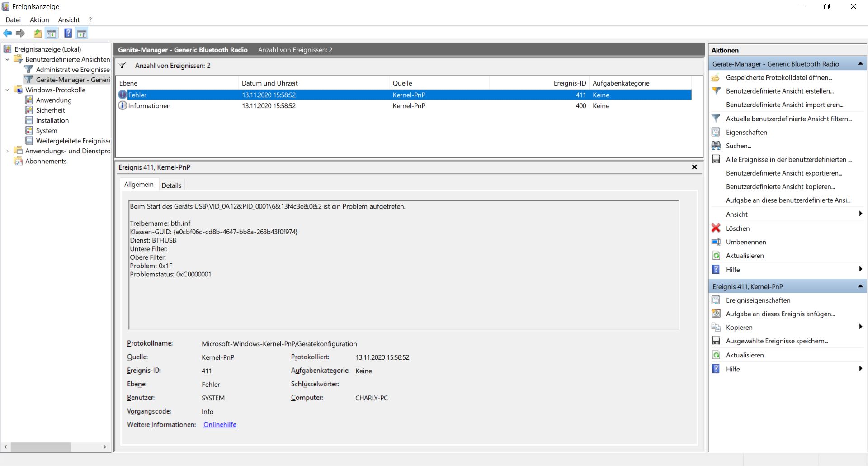Screen dimensions: 868x466
Task: Open Ereigniseigenschaften action
Action: (x=758, y=300)
